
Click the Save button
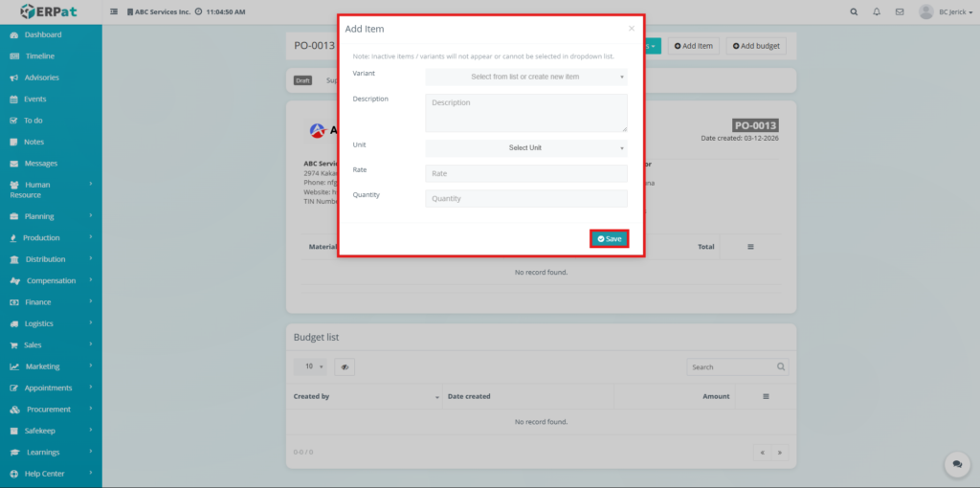pos(609,238)
